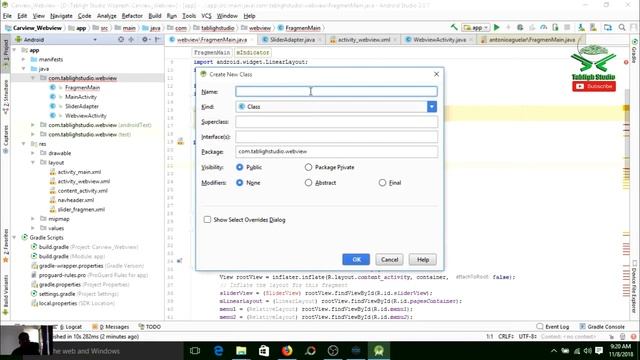Screen dimensions: 640x360
Task: Click the green Run app button
Action: point(496,27)
